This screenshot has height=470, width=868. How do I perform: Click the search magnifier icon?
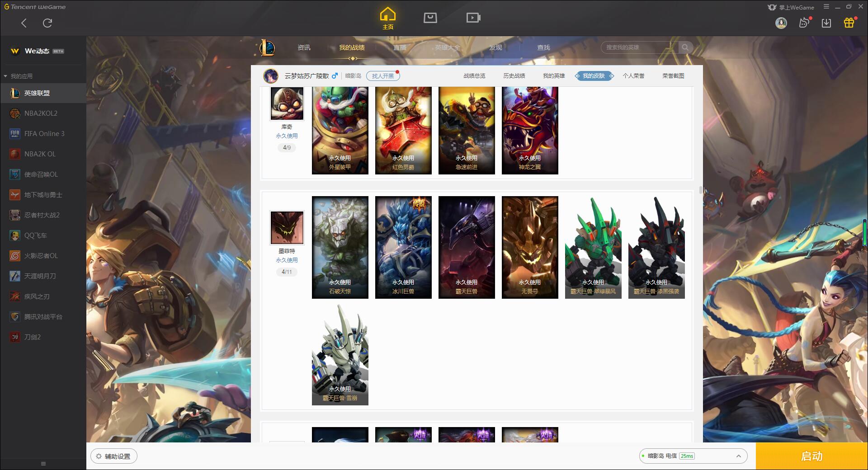point(685,47)
